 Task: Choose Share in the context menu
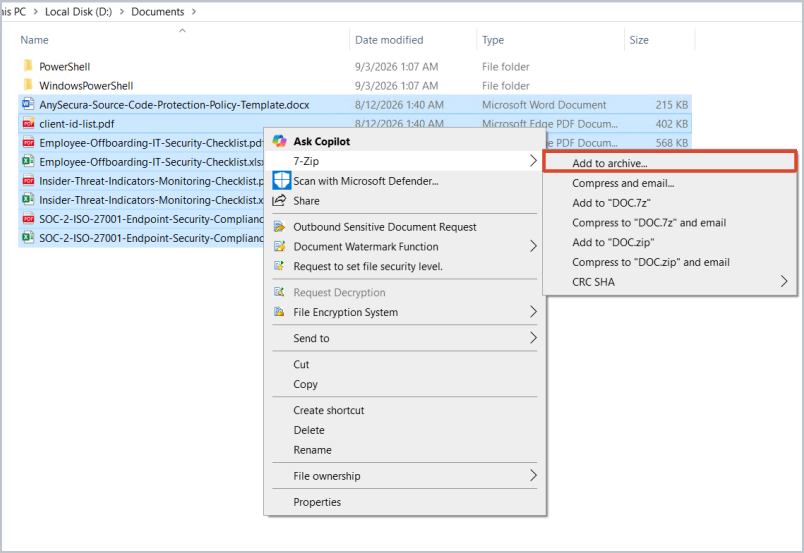click(x=405, y=201)
